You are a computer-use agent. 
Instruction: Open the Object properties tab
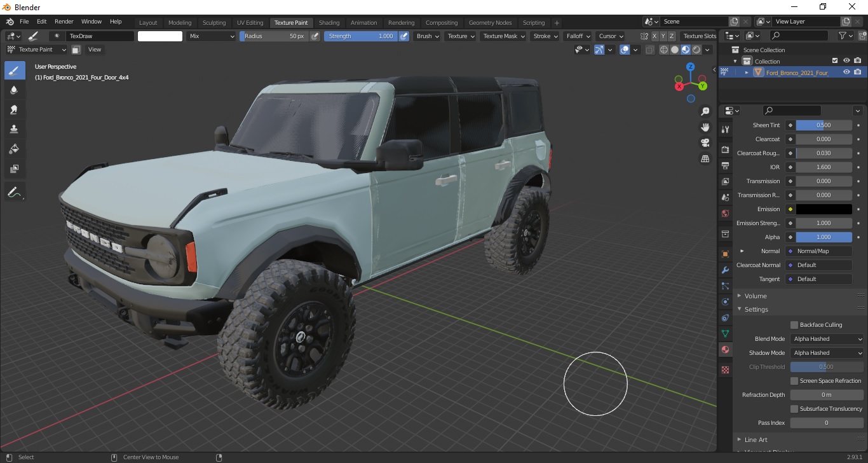pyautogui.click(x=725, y=254)
